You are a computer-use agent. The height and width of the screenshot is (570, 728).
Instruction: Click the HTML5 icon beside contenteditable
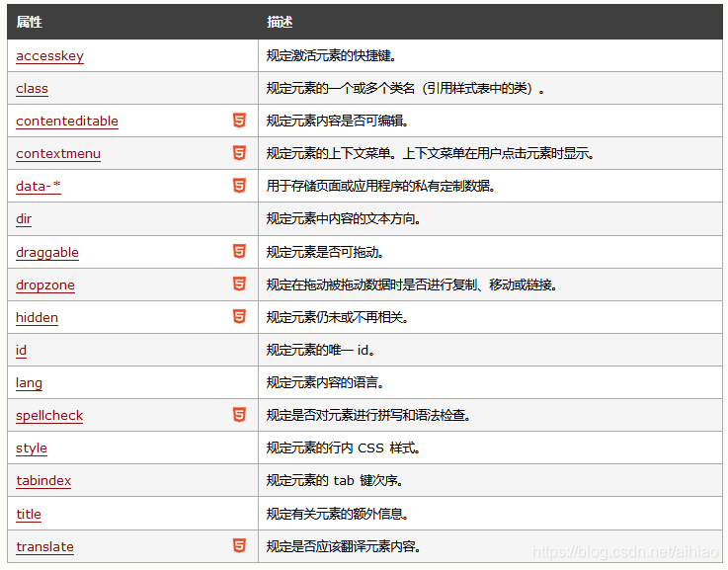coord(239,121)
